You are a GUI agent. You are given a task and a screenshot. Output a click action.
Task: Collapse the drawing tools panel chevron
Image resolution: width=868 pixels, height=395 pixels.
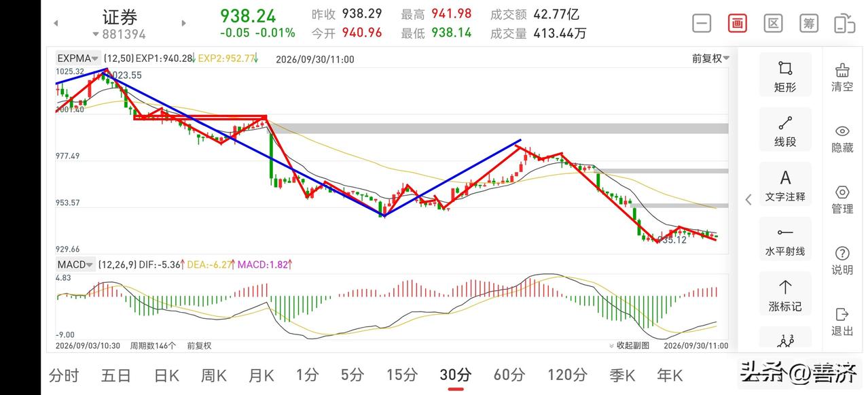(x=748, y=199)
